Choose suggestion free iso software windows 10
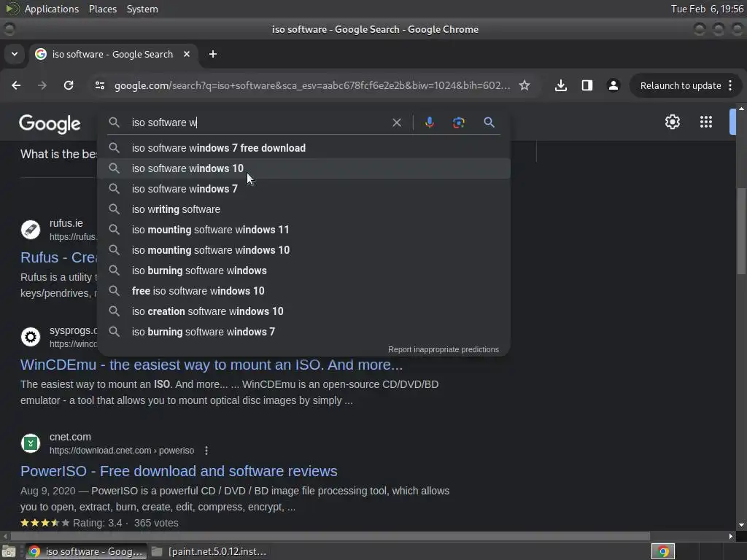Screen dimensions: 747x560 click(304, 291)
